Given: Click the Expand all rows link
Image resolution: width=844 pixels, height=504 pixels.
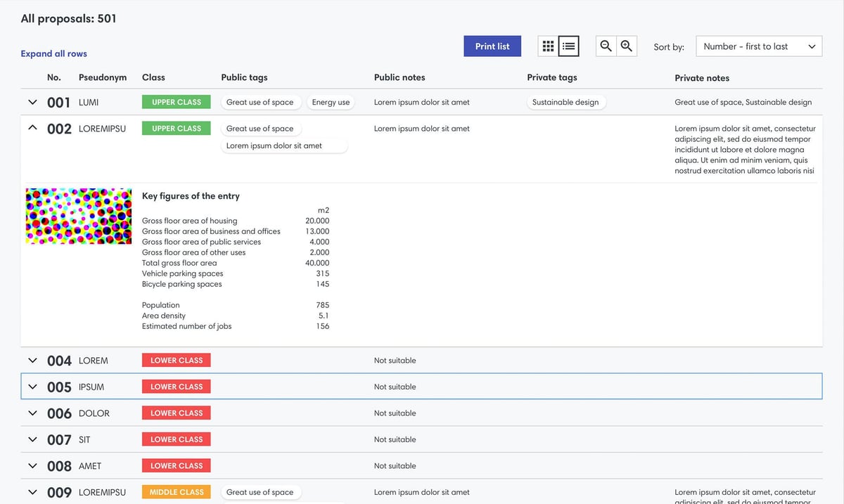Looking at the screenshot, I should (54, 54).
